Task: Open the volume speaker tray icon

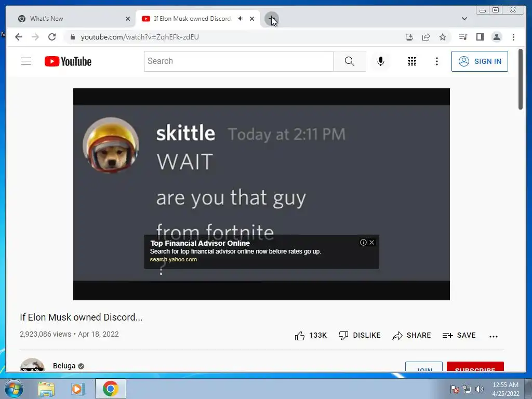Action: (479, 389)
